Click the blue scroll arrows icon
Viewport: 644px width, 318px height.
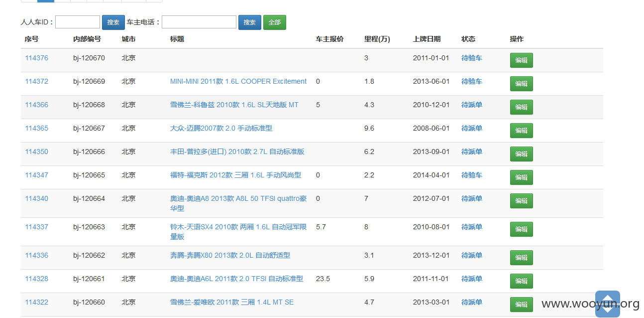click(608, 304)
